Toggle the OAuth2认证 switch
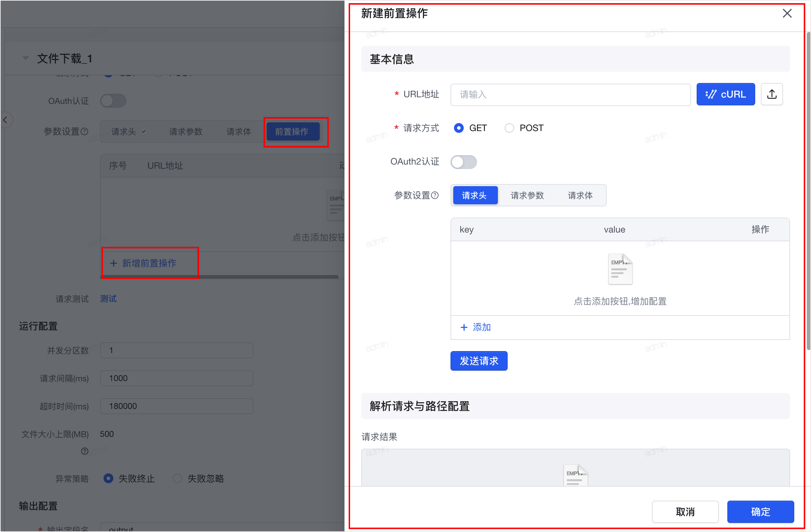This screenshot has width=811, height=532. tap(463, 162)
